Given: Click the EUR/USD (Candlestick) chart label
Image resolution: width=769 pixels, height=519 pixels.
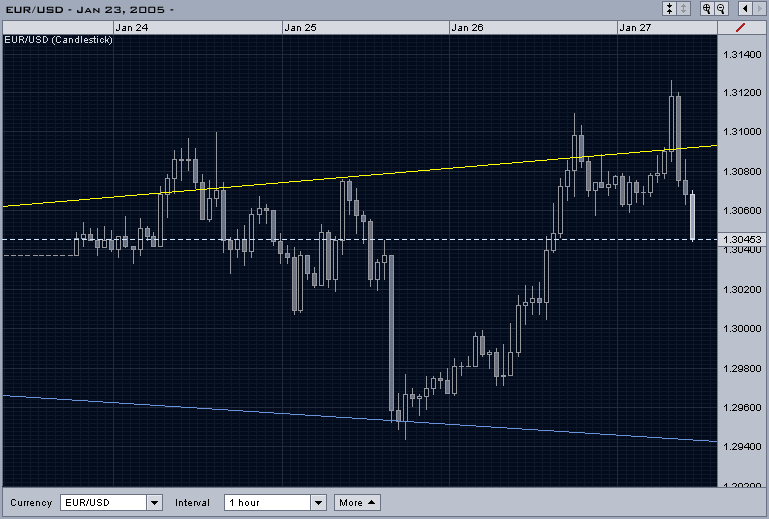Looking at the screenshot, I should (58, 40).
